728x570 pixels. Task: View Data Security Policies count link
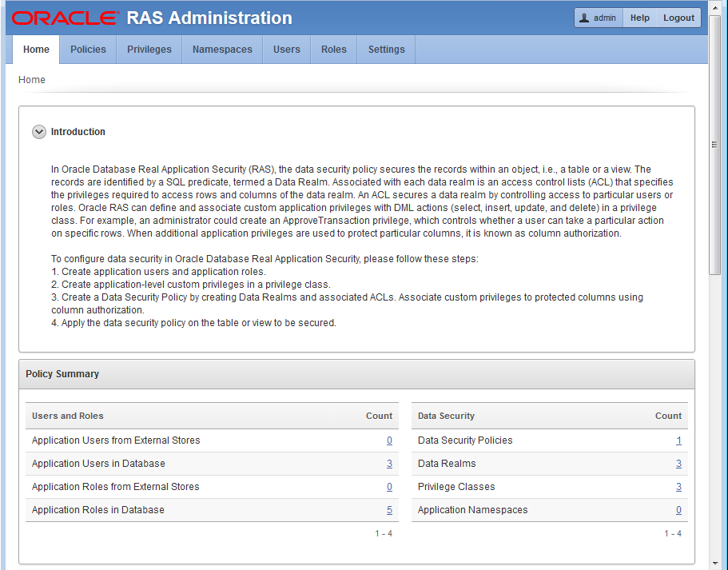point(678,440)
